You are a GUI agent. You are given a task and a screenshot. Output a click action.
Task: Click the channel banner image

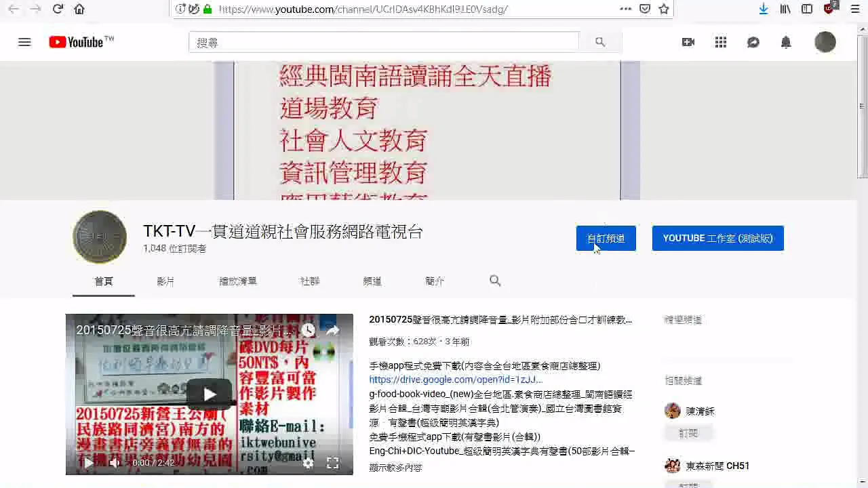click(x=427, y=130)
